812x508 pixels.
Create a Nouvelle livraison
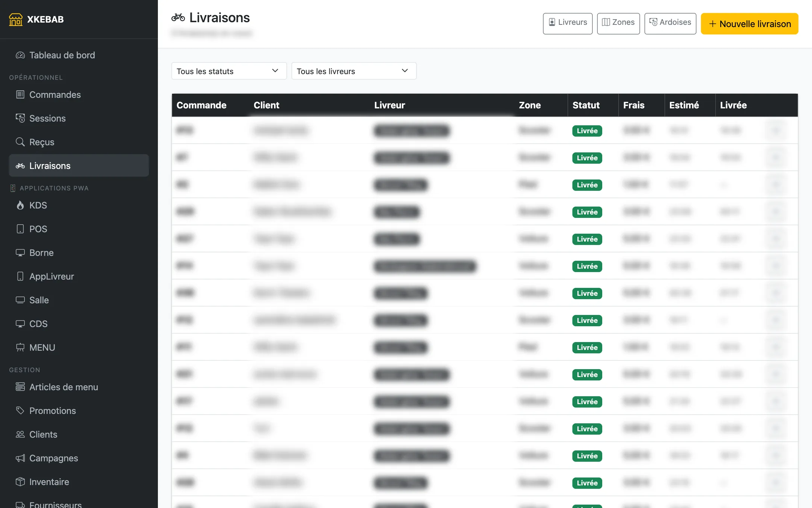[x=750, y=24]
